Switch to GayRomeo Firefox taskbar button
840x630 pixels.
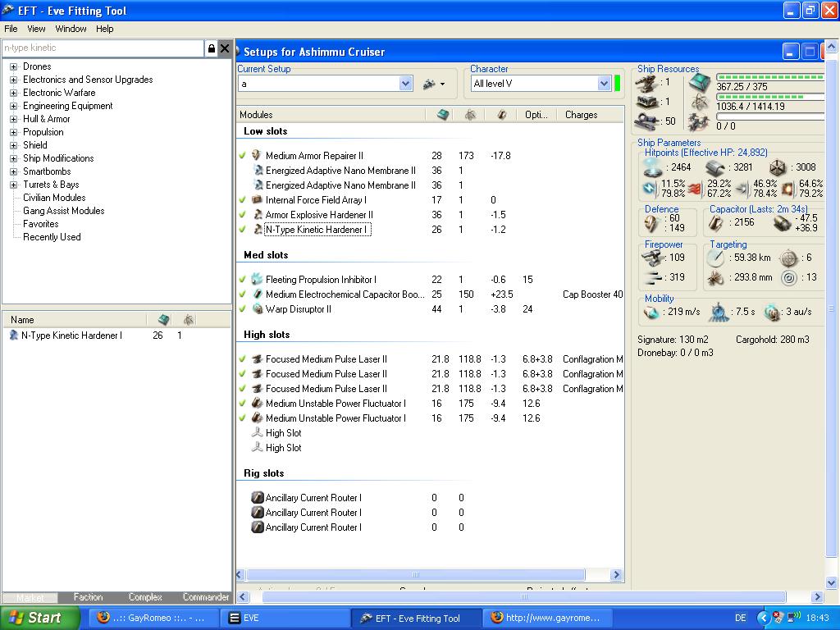pyautogui.click(x=153, y=618)
